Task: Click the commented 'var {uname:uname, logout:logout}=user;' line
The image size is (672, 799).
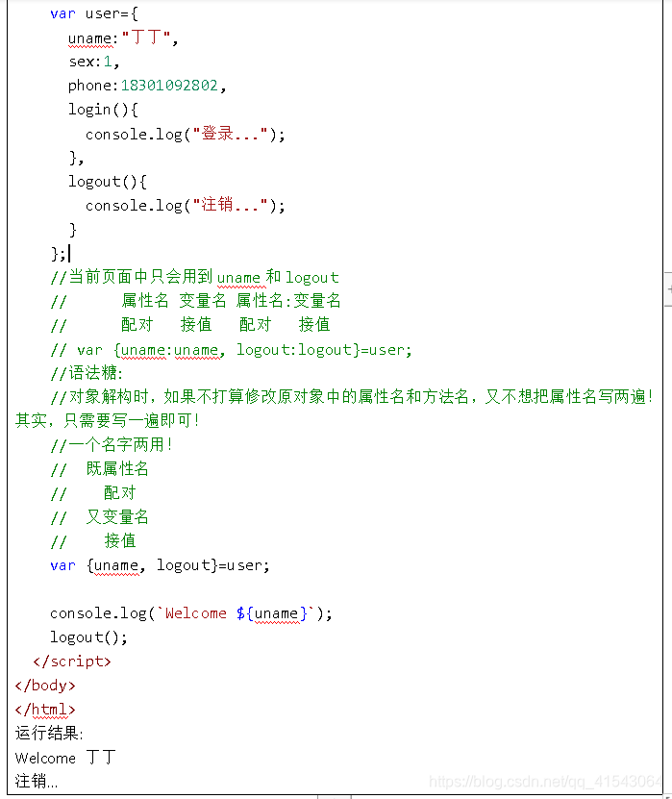Action: 231,350
